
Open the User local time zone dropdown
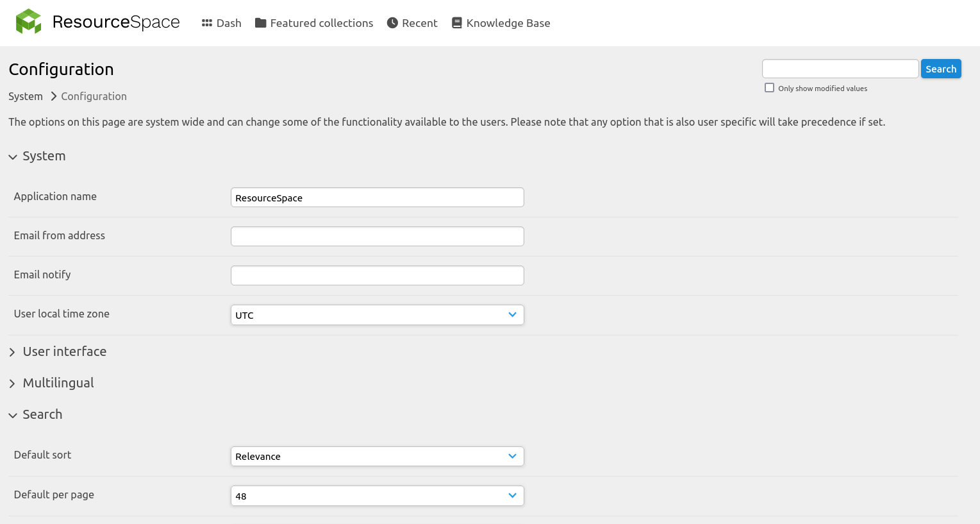[378, 315]
